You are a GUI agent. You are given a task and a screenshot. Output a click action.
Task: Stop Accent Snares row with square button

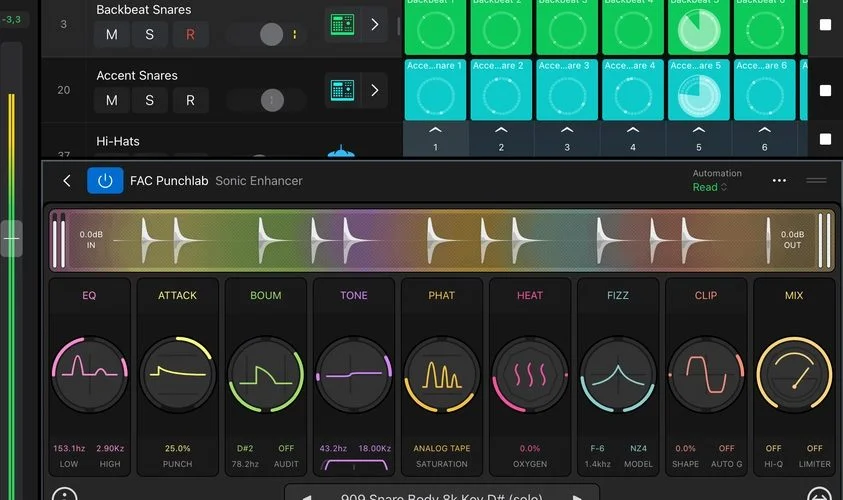click(825, 90)
